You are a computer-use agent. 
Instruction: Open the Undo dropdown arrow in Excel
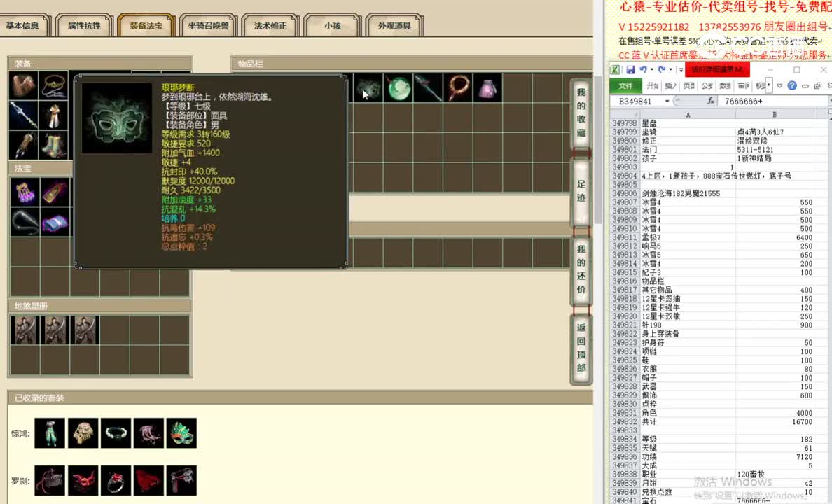point(651,69)
